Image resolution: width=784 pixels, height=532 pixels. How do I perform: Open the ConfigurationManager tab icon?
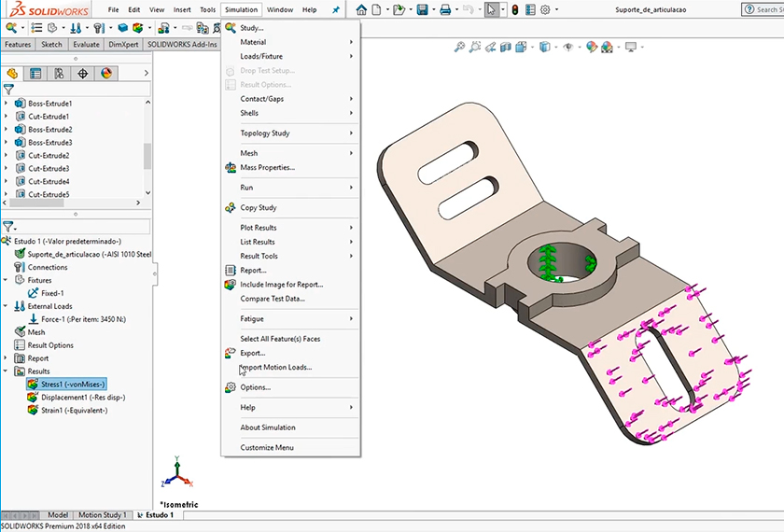tap(59, 74)
